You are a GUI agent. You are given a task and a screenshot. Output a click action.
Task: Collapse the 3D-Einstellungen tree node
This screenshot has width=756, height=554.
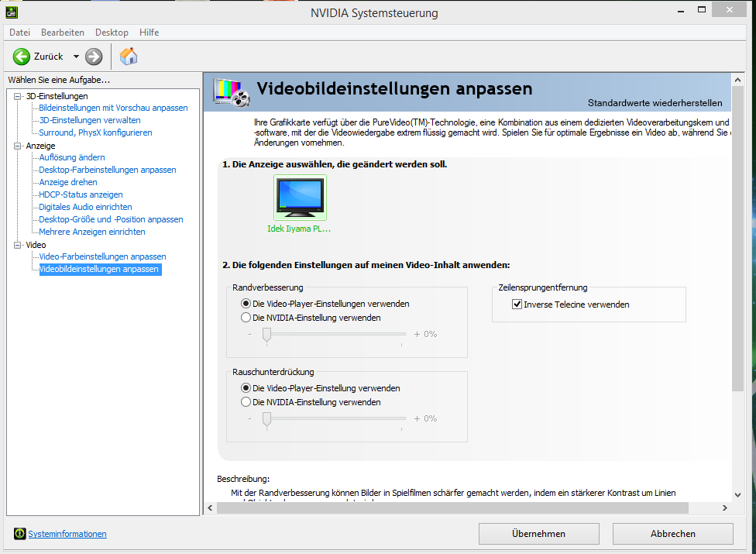(x=17, y=96)
